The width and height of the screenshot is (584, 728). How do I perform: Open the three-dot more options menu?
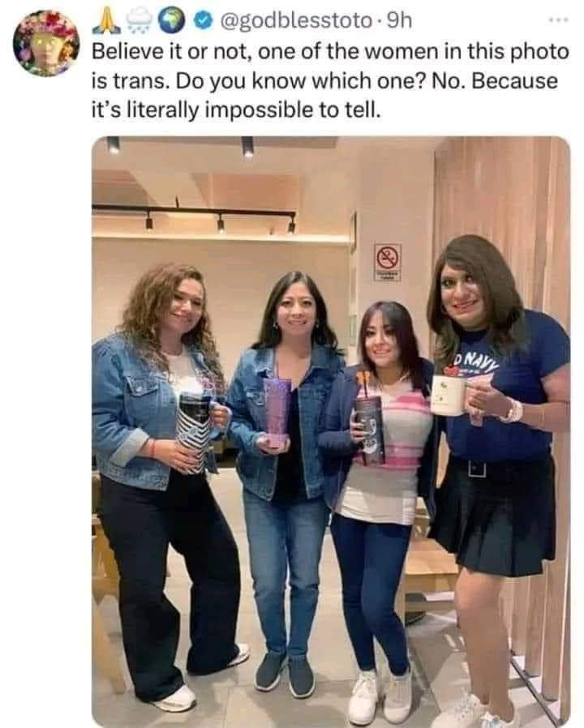558,20
